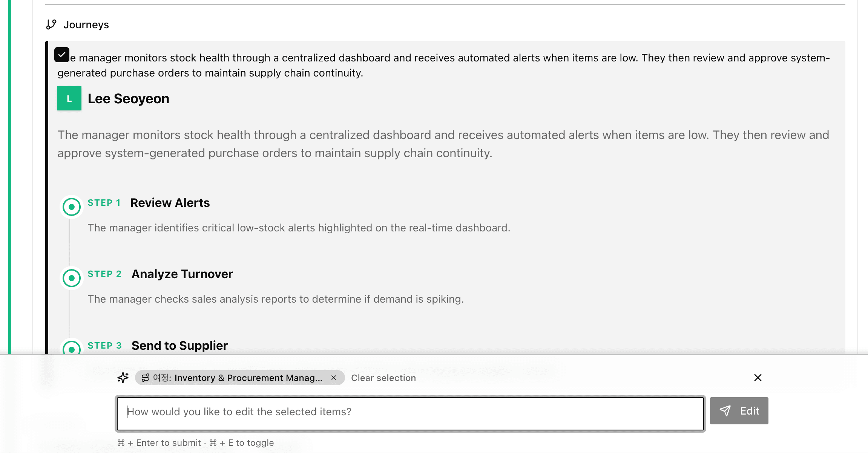The width and height of the screenshot is (868, 453).
Task: Click the paper-plane icon on the Edit button
Action: point(725,411)
